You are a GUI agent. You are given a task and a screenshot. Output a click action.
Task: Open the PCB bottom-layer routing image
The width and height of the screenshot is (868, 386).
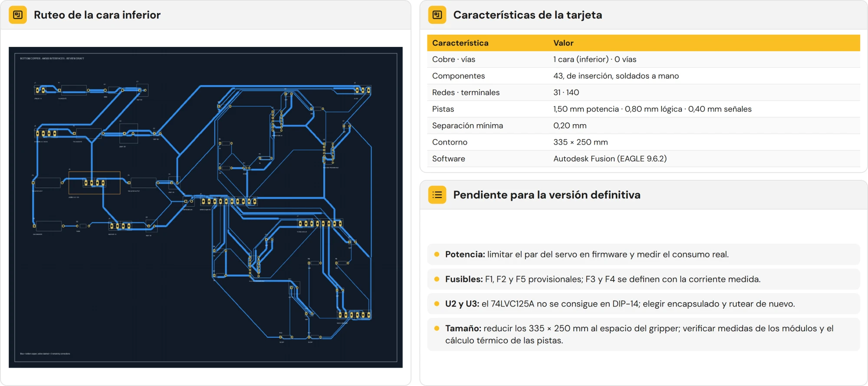[x=206, y=208]
